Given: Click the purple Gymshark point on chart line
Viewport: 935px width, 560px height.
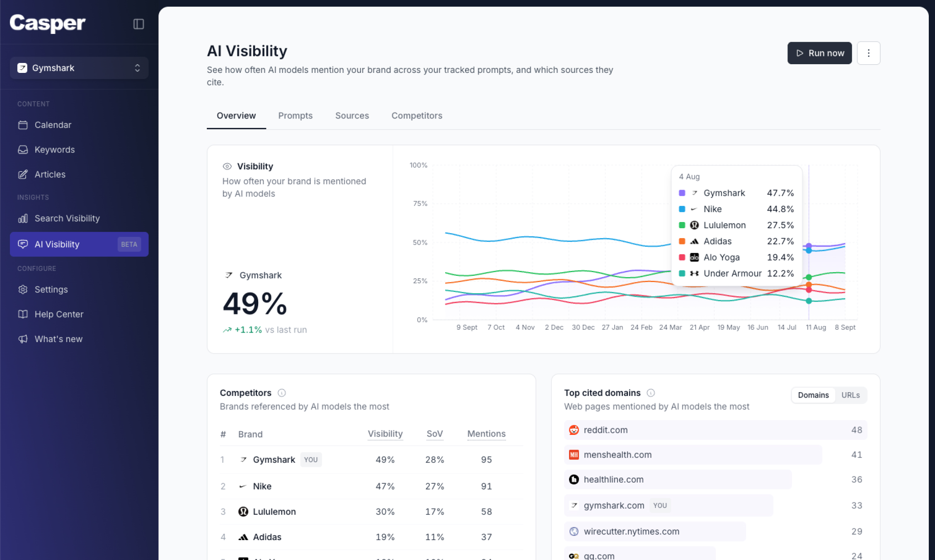Looking at the screenshot, I should (809, 246).
